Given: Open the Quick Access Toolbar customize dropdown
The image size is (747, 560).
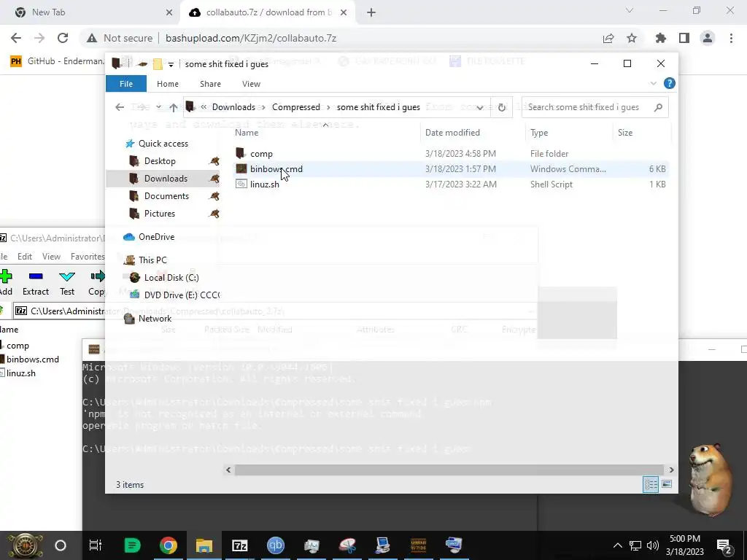Looking at the screenshot, I should click(x=171, y=64).
